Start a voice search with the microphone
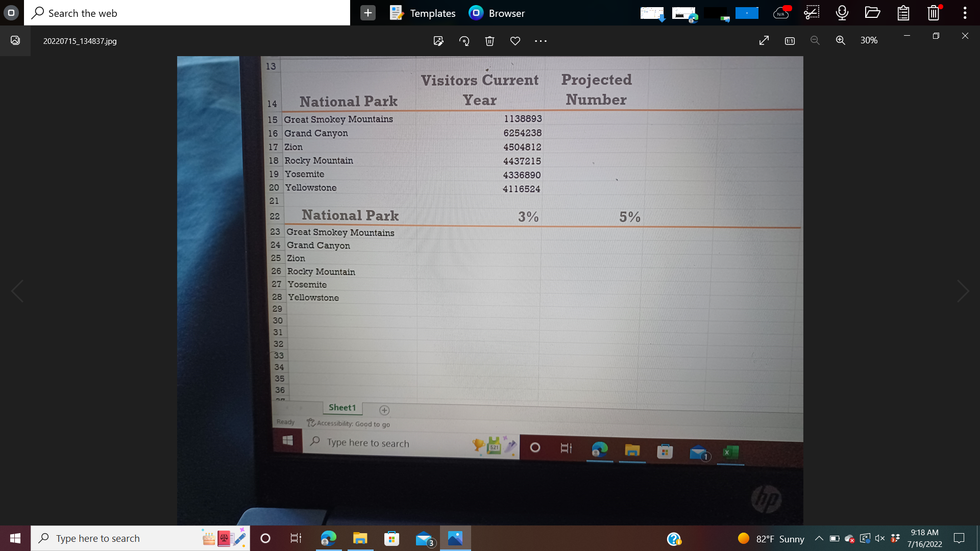 [841, 13]
